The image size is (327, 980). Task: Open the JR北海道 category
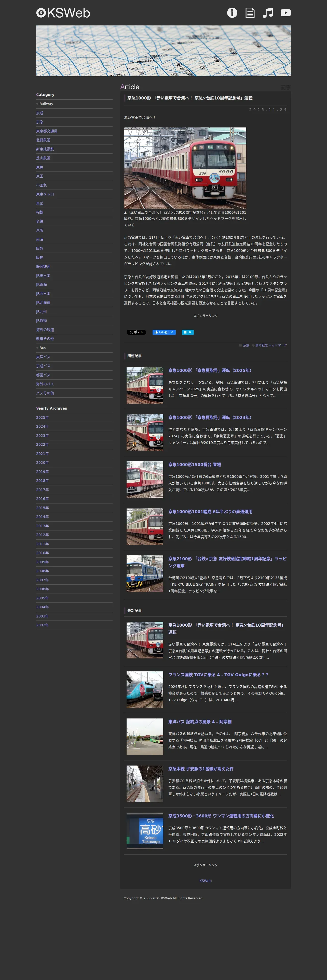click(x=43, y=302)
